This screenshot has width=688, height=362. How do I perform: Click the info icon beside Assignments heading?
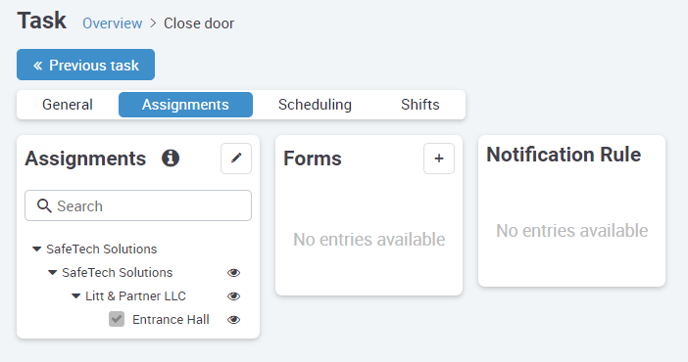(x=170, y=158)
